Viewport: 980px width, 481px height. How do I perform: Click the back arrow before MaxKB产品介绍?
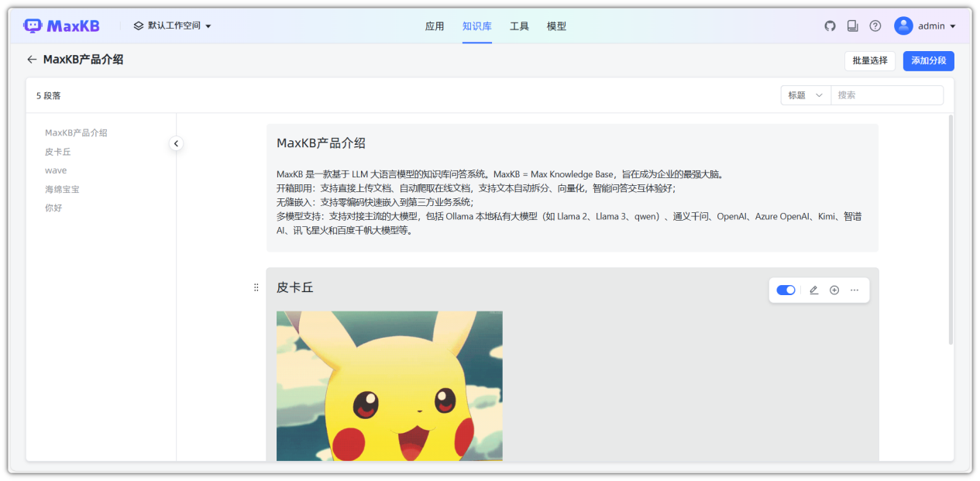tap(32, 60)
